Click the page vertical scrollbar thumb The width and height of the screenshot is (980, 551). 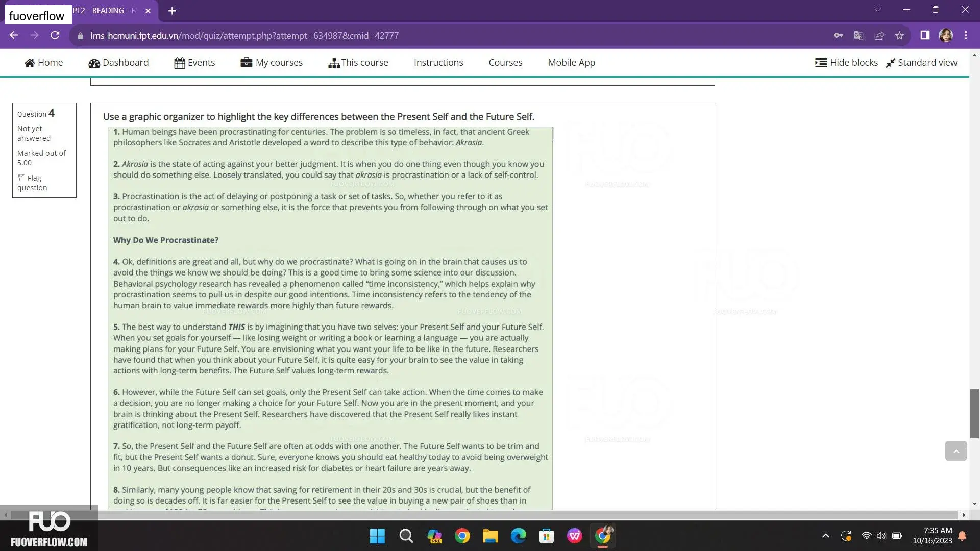tap(974, 413)
